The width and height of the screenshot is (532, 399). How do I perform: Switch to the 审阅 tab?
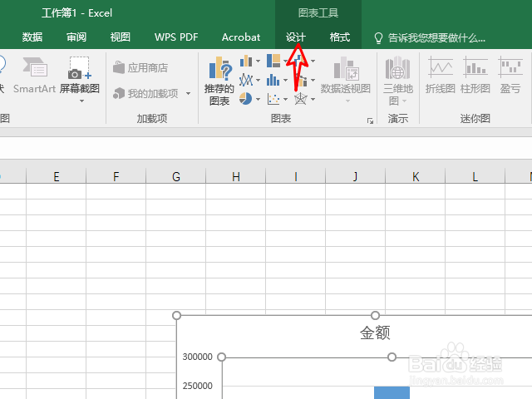tap(76, 37)
